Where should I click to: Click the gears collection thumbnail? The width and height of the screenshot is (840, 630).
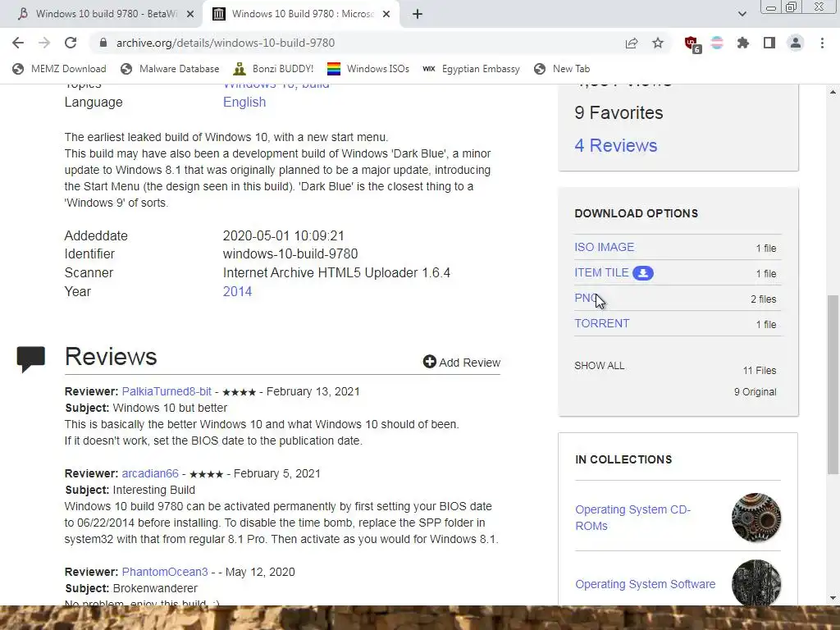756,518
